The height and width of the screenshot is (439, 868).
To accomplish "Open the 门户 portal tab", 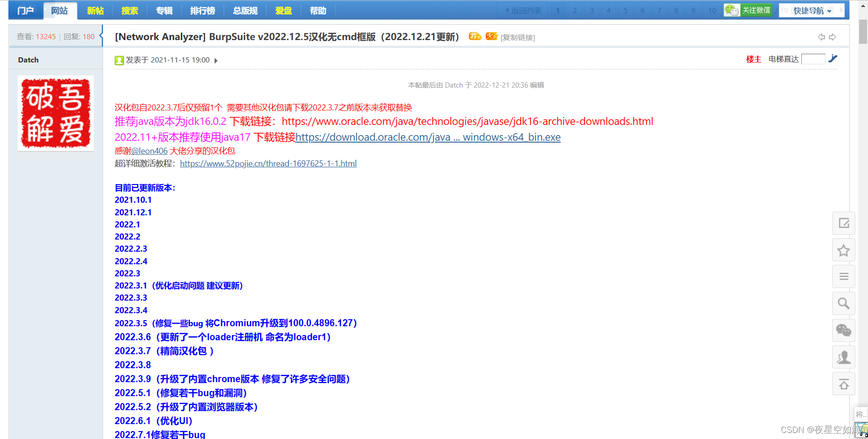I will tap(26, 11).
